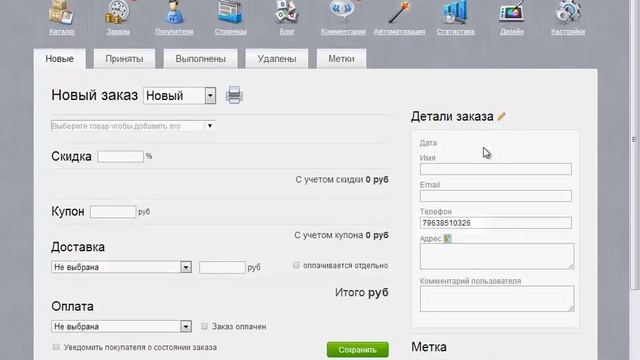640x360 pixels.
Task: Switch to the Выполнены tab
Action: tap(200, 59)
